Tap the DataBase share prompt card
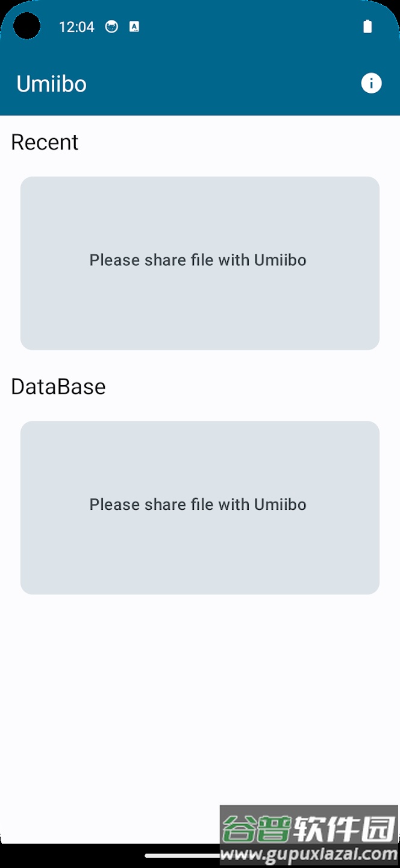Viewport: 400px width, 868px height. coord(199,508)
